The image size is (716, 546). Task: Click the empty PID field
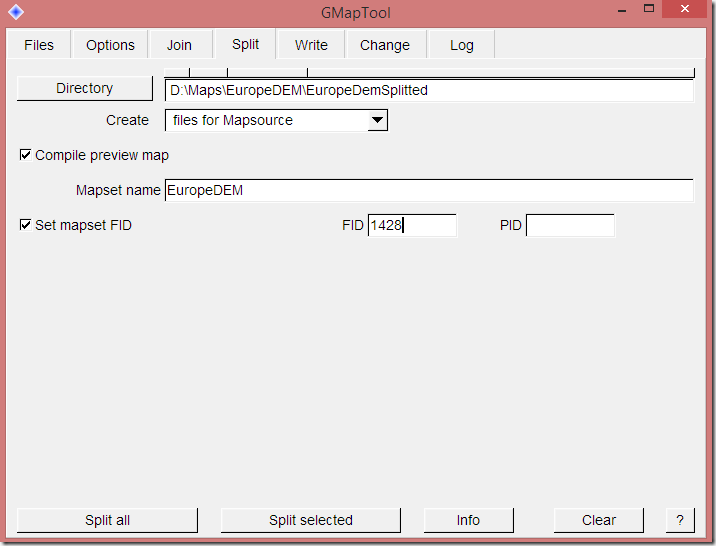(570, 225)
